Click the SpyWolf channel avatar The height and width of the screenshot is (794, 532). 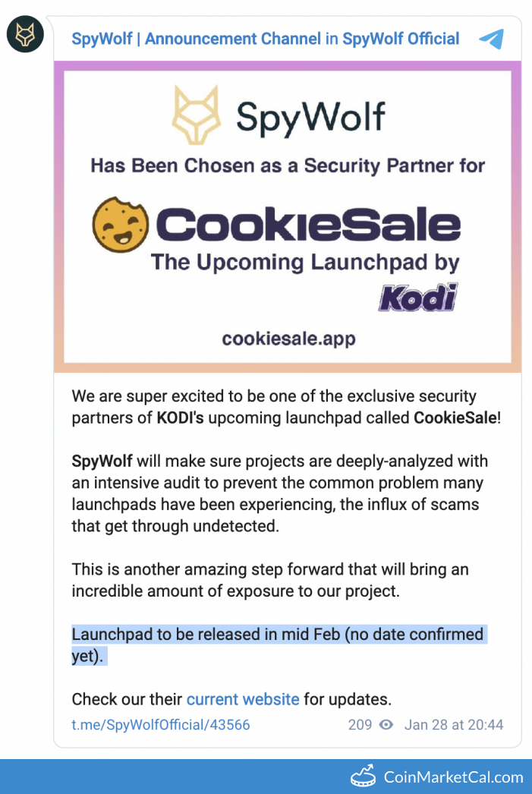(x=25, y=36)
